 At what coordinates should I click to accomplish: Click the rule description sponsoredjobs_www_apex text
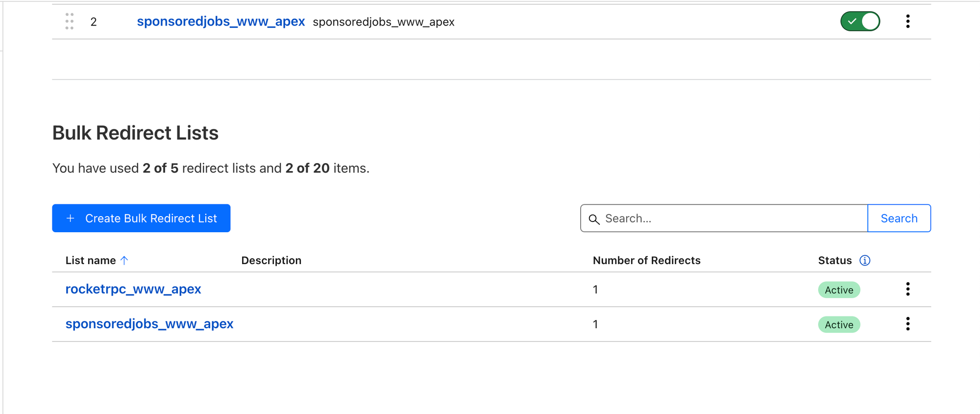click(x=384, y=22)
